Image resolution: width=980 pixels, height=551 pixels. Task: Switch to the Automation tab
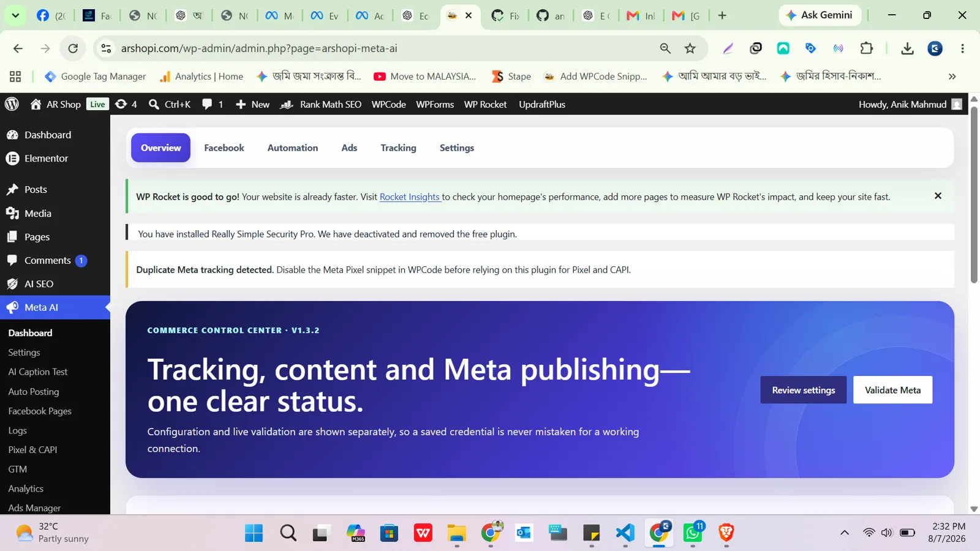(x=293, y=148)
